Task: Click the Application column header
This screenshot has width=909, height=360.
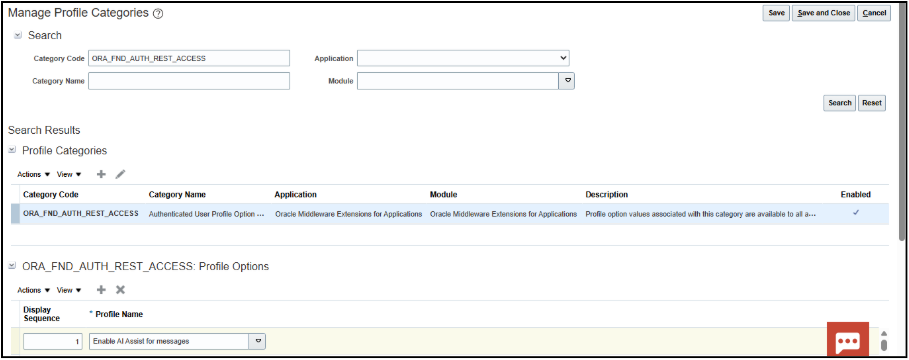Action: [295, 194]
